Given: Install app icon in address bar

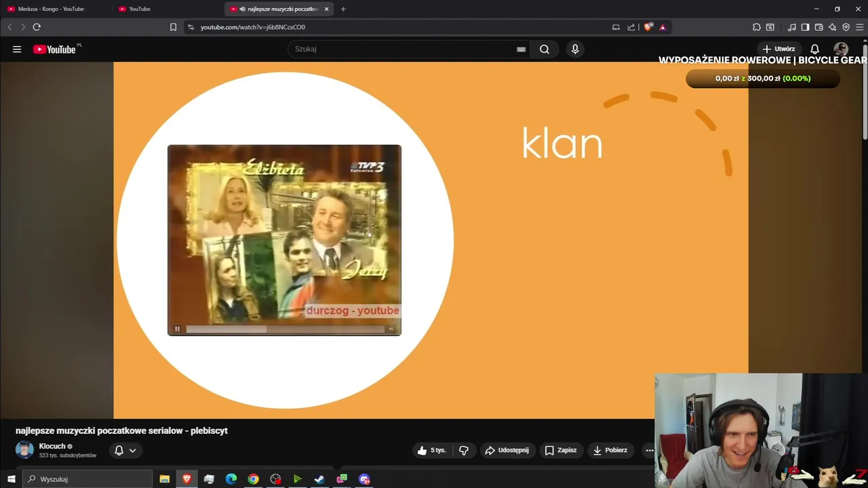Looking at the screenshot, I should point(616,27).
